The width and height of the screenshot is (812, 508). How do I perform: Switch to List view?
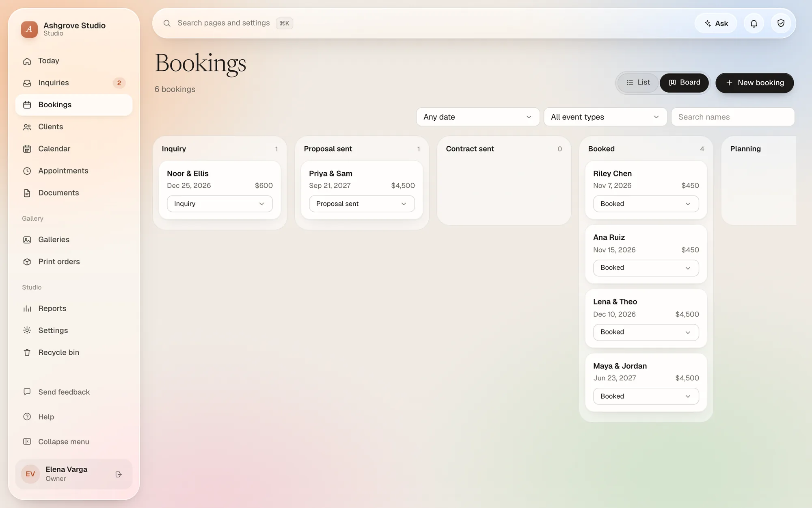(638, 82)
